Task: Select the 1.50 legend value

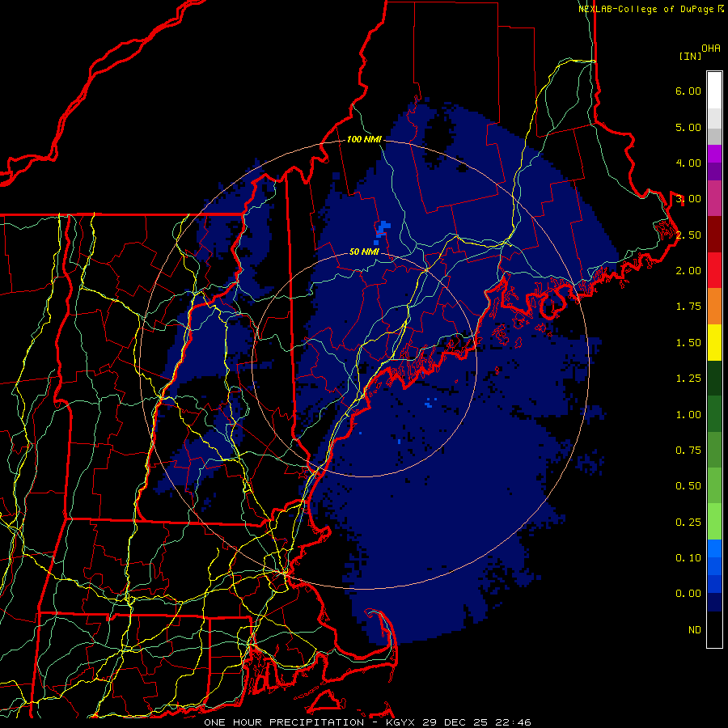Action: [688, 343]
